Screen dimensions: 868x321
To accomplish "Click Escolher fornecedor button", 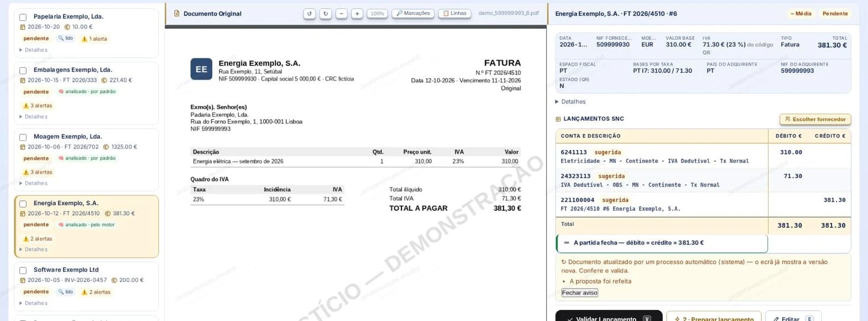I will 815,119.
